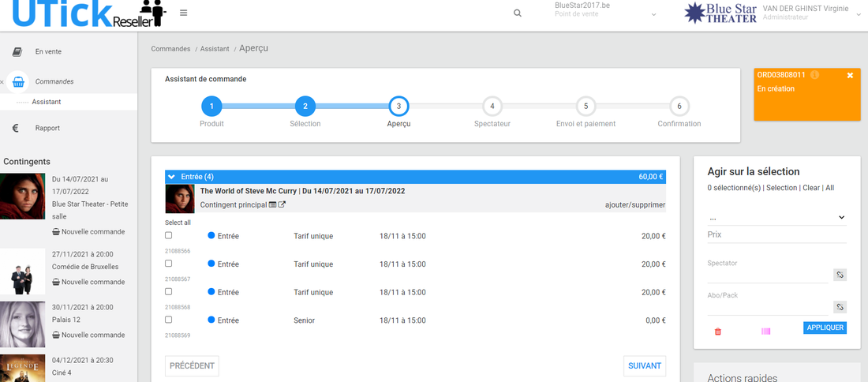
Task: Open search with the magnifier icon
Action: [518, 13]
